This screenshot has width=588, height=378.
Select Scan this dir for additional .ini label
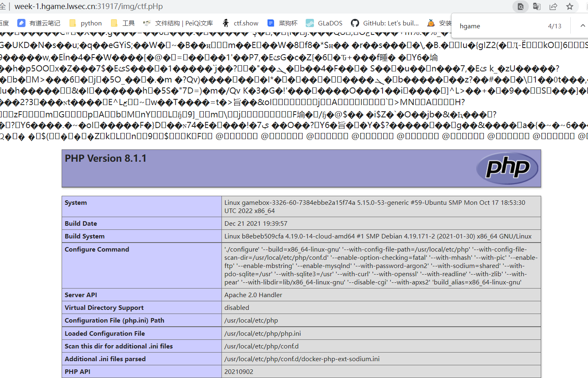(x=119, y=346)
